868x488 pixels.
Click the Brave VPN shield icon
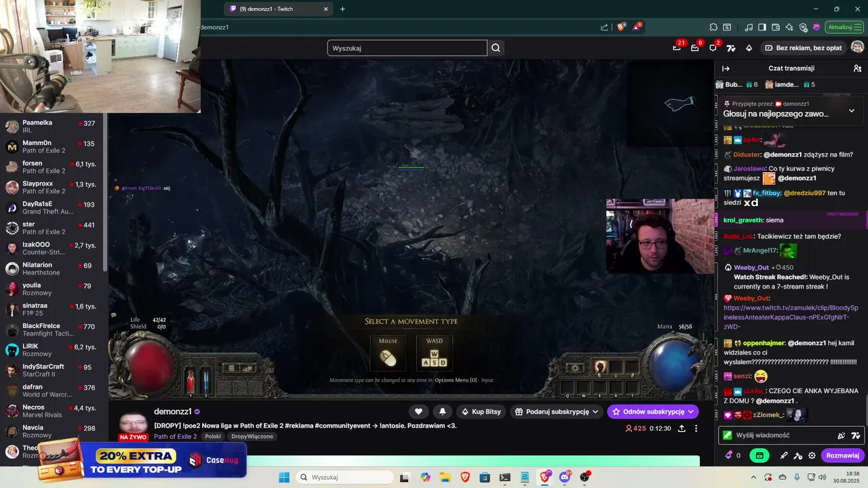[803, 27]
